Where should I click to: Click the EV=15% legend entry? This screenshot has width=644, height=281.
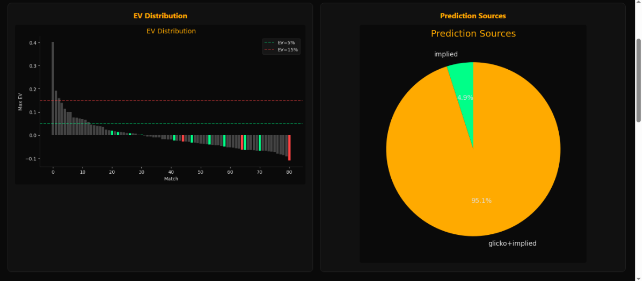(287, 49)
